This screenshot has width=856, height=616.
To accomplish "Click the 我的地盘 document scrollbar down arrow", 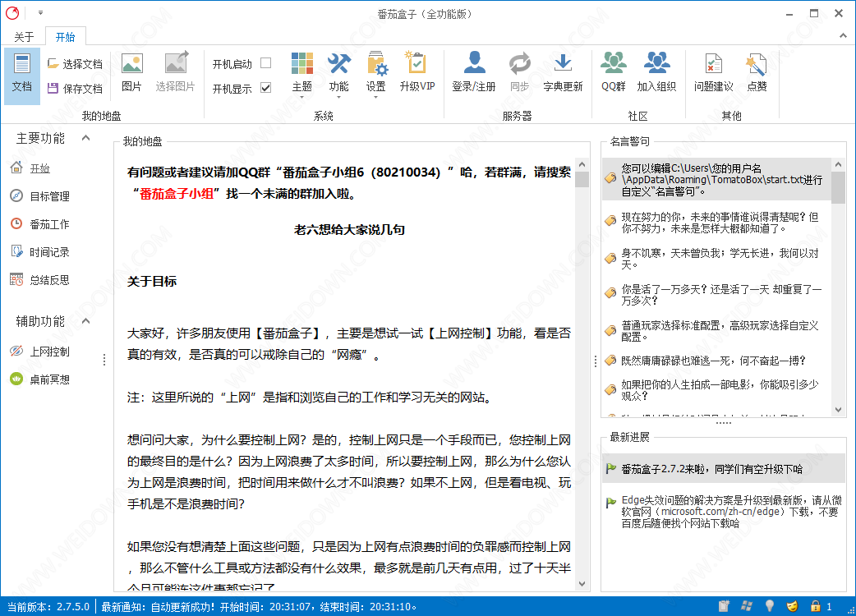I will [x=582, y=584].
